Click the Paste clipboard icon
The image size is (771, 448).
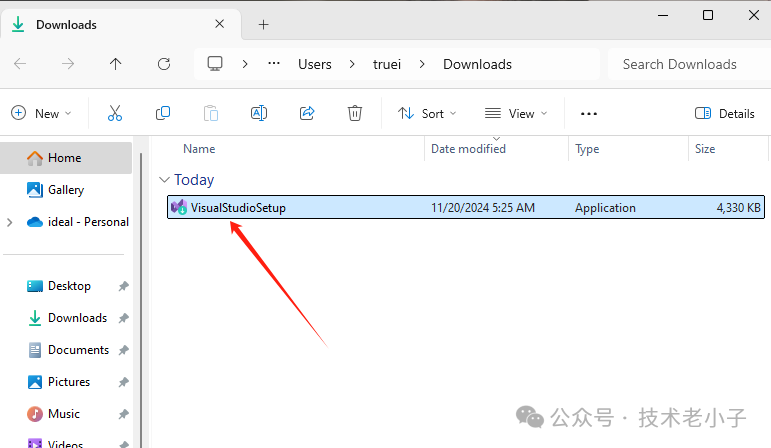[x=211, y=113]
